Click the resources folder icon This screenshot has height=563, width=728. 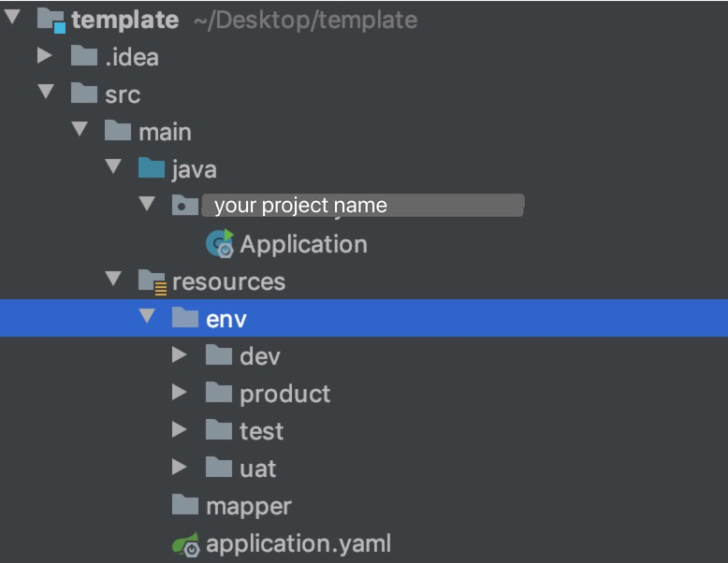[x=152, y=281]
